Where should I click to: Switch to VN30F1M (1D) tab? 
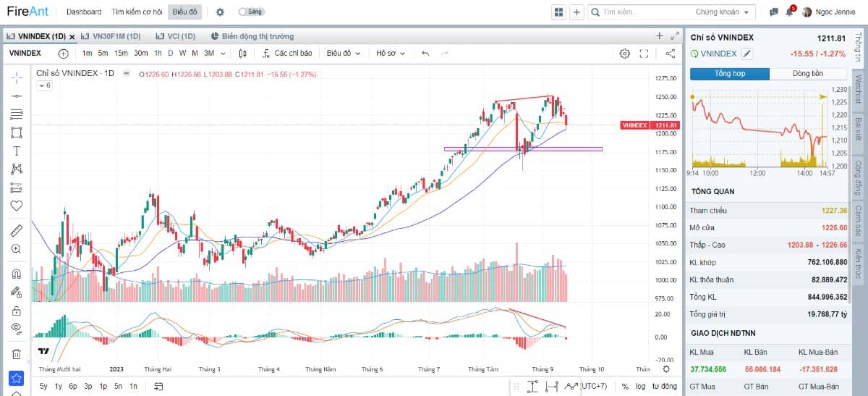coord(111,35)
